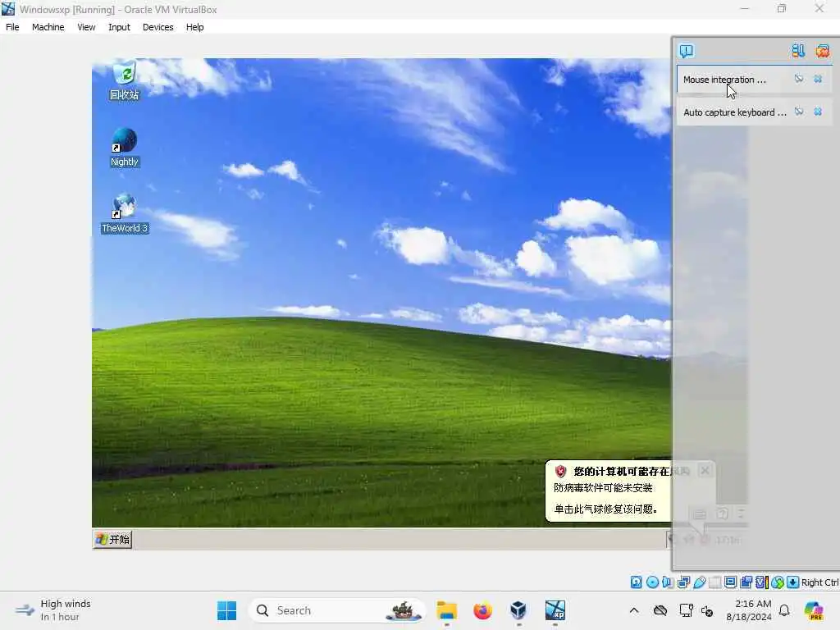840x630 pixels.
Task: Click the mouse integration status icon
Action: point(778,582)
